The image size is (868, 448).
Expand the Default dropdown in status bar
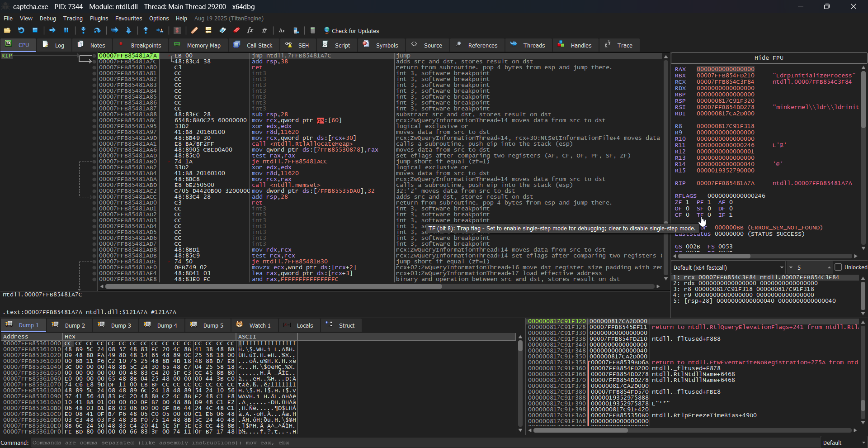844,443
